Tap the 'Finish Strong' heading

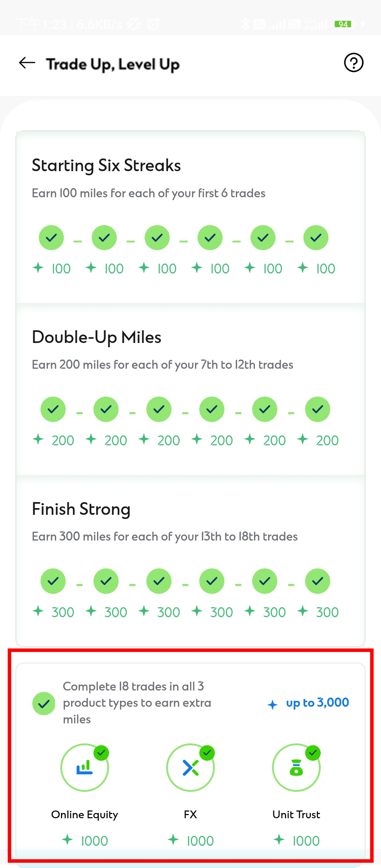(x=81, y=509)
